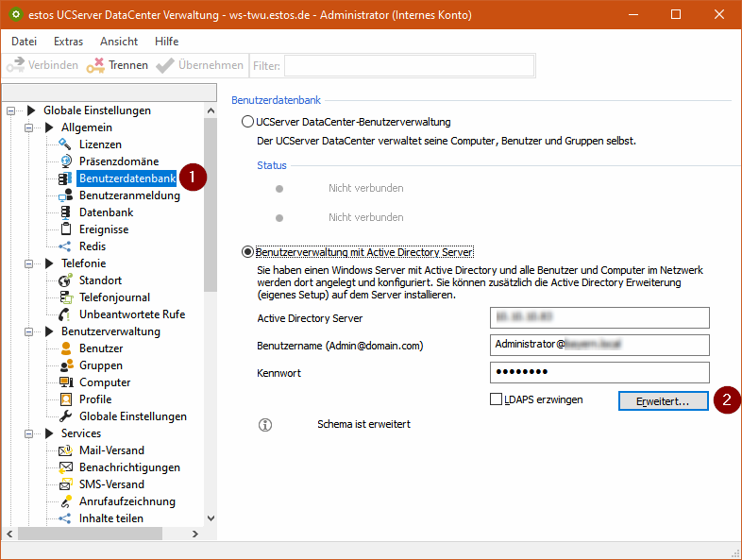Image resolution: width=742 pixels, height=560 pixels.
Task: Enable the LDAPS erzwingen checkbox
Action: (497, 399)
